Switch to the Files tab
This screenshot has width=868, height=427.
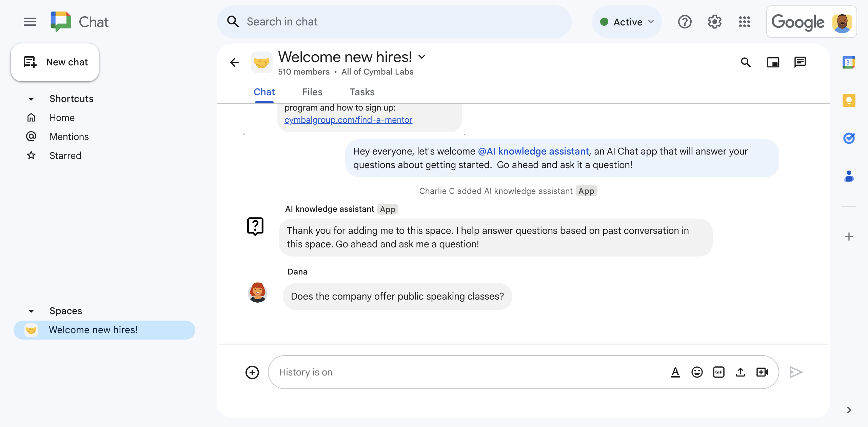(x=312, y=92)
